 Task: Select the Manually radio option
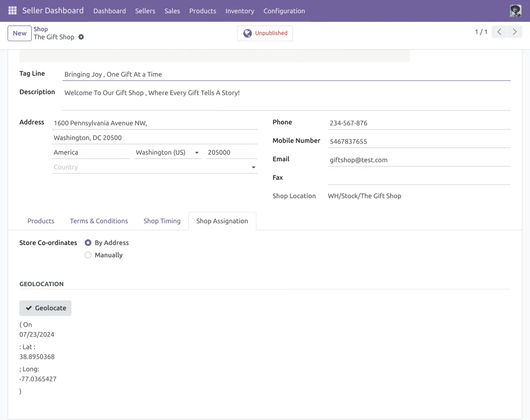coord(88,255)
